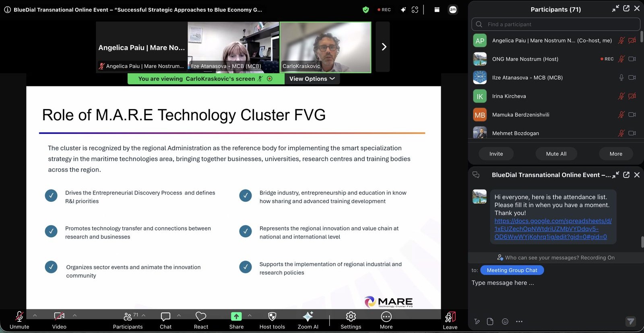
Task: Open the meeting info icon
Action: pos(7,10)
